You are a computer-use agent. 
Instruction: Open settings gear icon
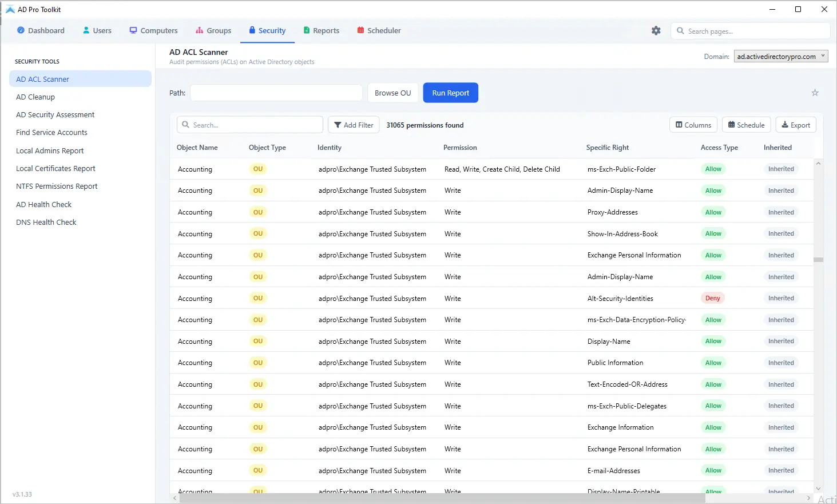[x=656, y=30]
